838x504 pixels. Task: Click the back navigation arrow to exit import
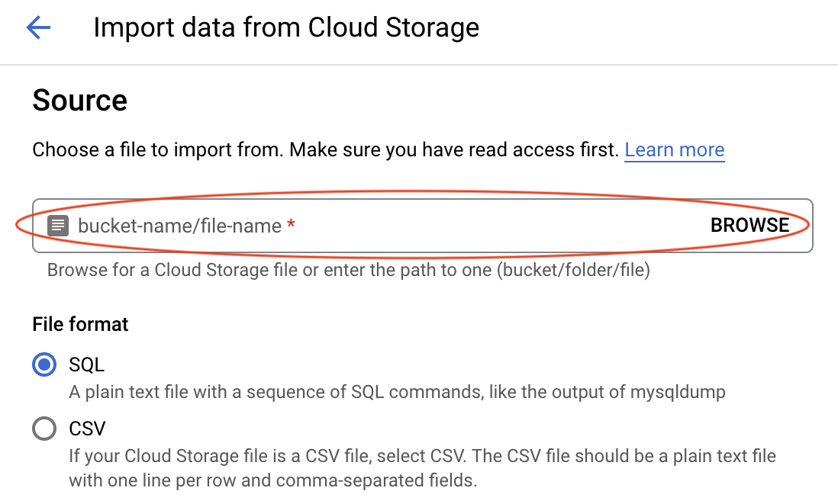point(36,27)
